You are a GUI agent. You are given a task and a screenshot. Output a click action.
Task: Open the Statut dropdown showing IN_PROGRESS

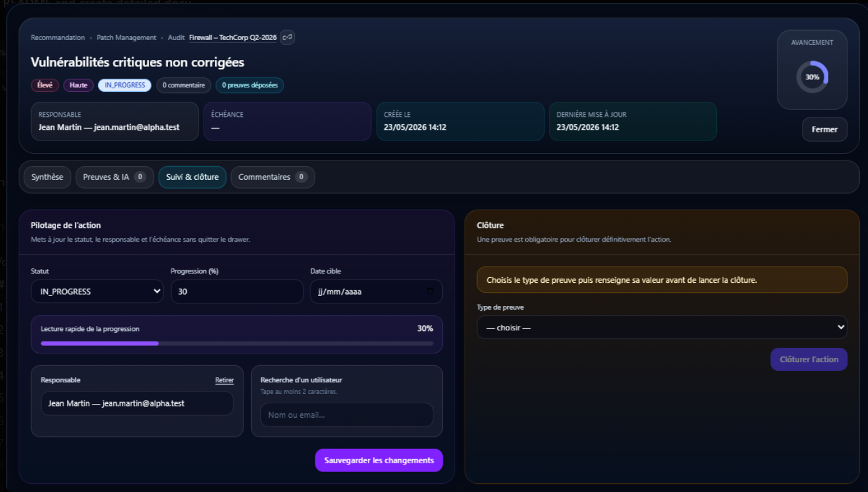[x=97, y=292]
